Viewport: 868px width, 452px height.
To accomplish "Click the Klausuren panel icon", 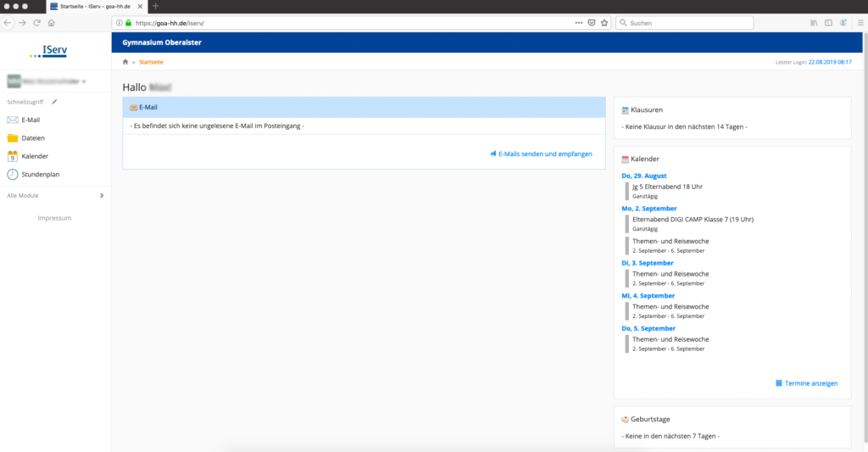I will [625, 110].
